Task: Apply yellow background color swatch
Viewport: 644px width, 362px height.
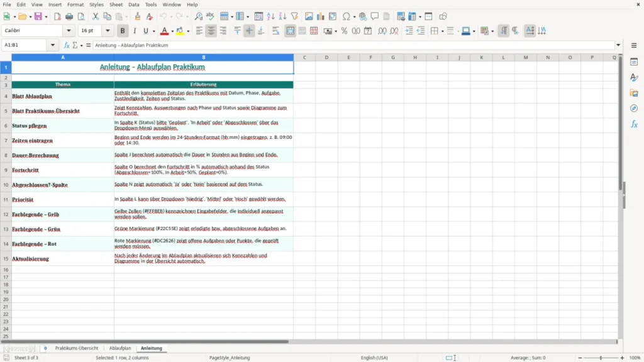Action: coord(180,31)
